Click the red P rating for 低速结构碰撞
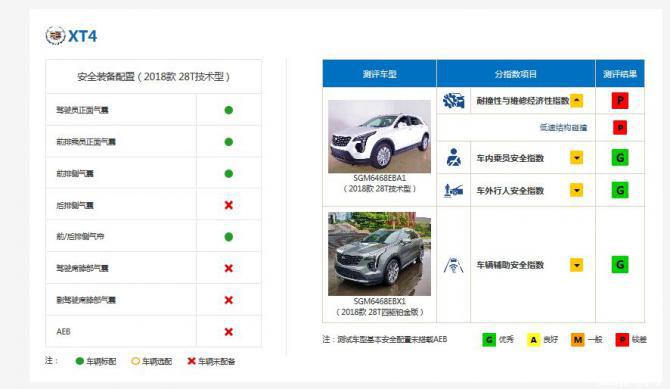The width and height of the screenshot is (670, 389). coord(620,128)
